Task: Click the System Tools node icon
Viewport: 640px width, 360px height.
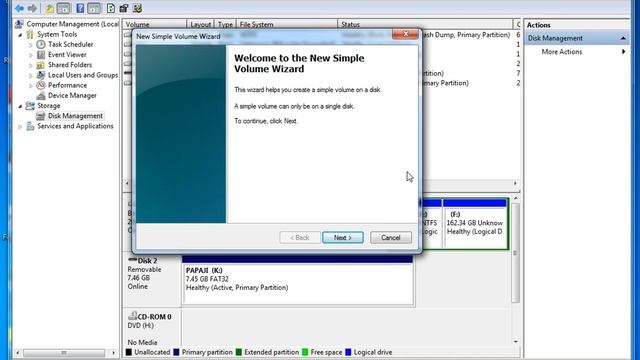Action: pyautogui.click(x=30, y=34)
